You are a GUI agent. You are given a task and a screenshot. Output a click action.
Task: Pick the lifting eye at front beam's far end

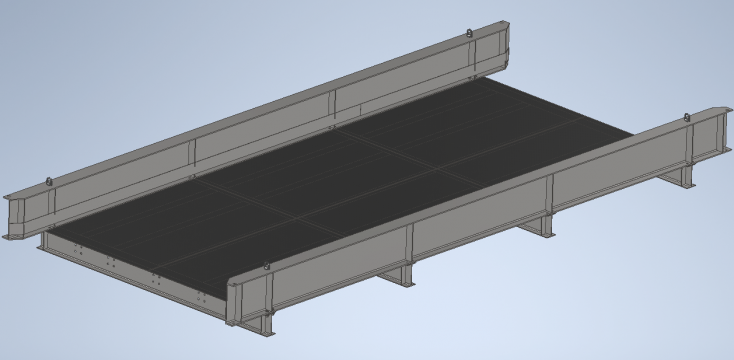[687, 117]
